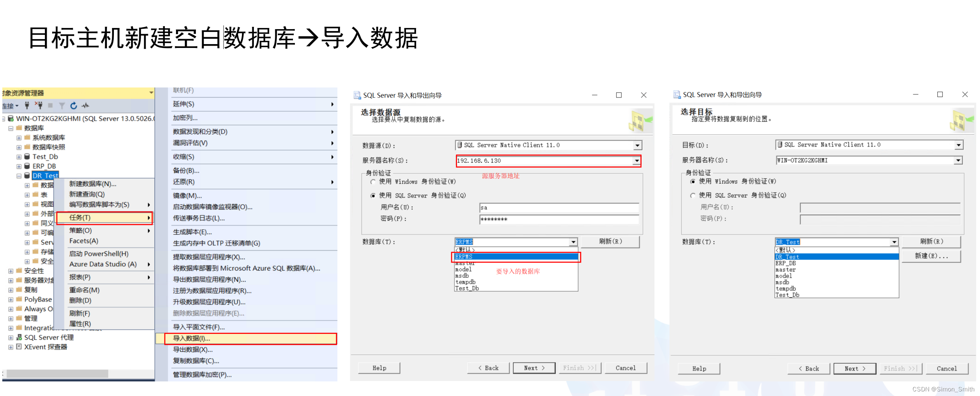Viewport: 980px width, 396px height.
Task: Click Next in the 选择数据源 wizard
Action: 534,368
